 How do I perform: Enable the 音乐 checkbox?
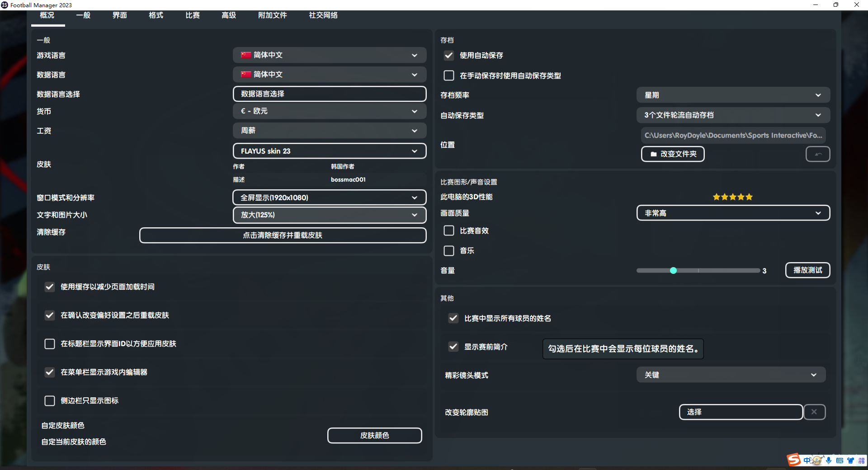click(449, 250)
